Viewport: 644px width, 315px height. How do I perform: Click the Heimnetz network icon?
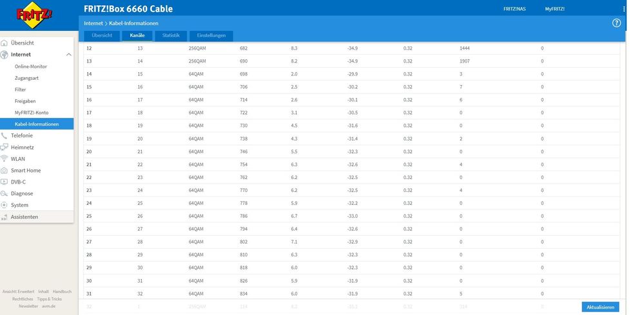click(4, 148)
